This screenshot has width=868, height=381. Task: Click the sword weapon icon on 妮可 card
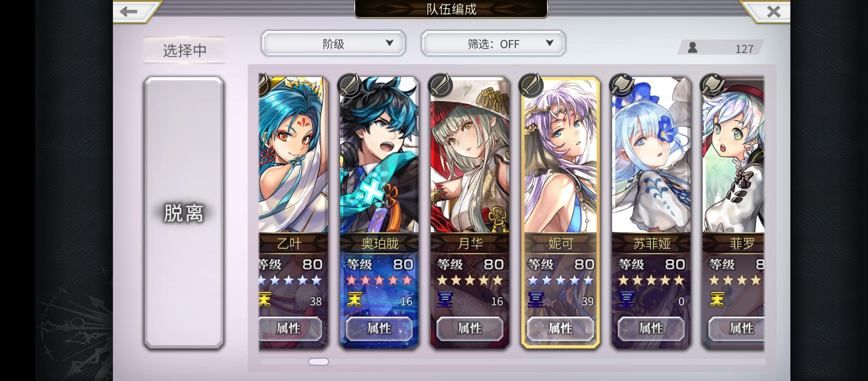click(530, 85)
